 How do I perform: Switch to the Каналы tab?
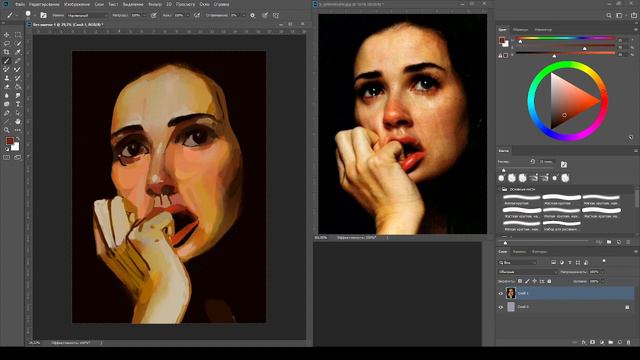520,251
